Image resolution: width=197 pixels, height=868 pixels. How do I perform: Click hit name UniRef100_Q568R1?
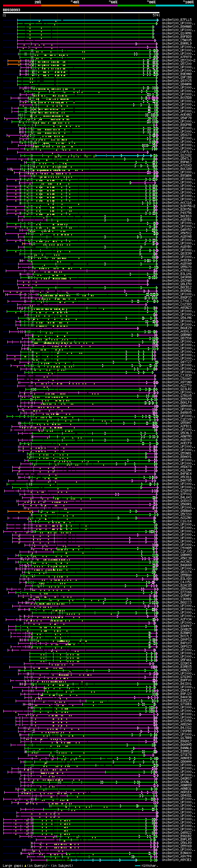pyautogui.click(x=177, y=504)
